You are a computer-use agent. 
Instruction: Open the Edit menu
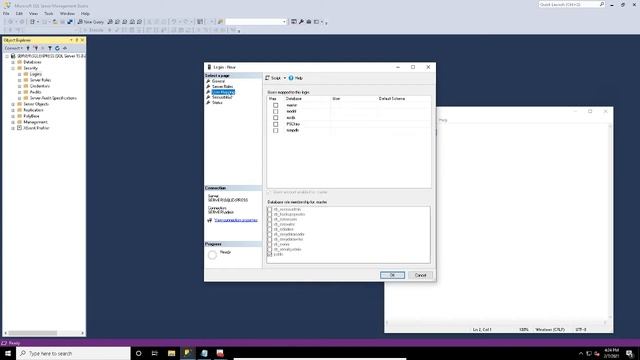click(x=19, y=13)
